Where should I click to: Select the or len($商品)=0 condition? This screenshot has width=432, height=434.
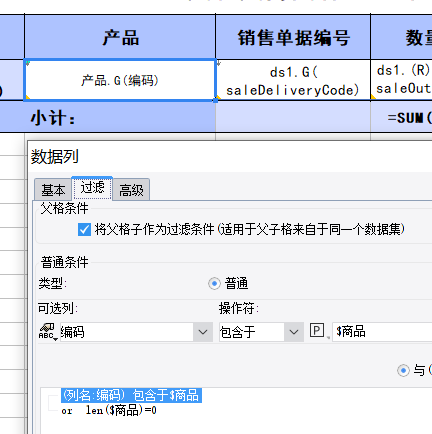click(109, 410)
